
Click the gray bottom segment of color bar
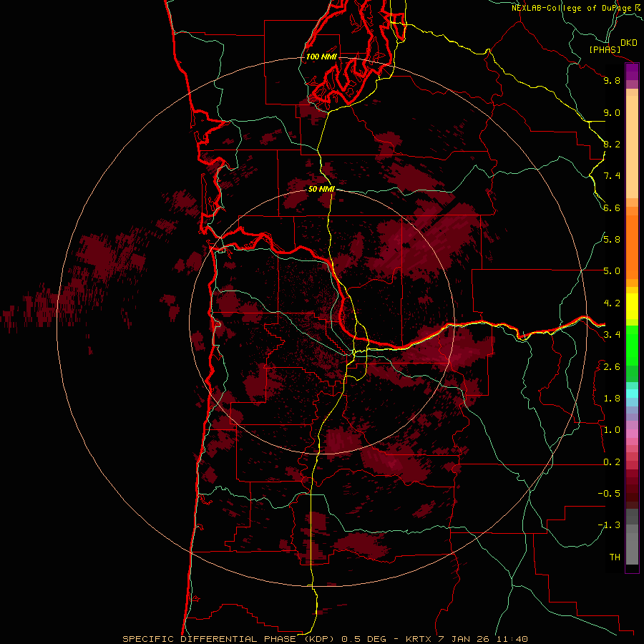tap(632, 548)
